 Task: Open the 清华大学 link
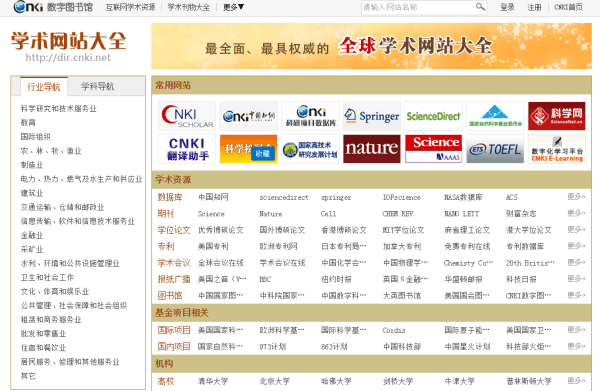[x=213, y=381]
